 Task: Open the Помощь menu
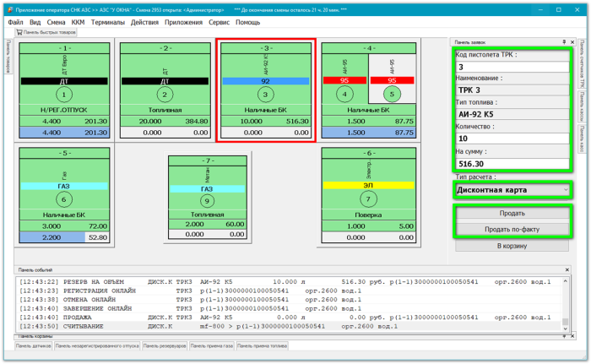[247, 22]
